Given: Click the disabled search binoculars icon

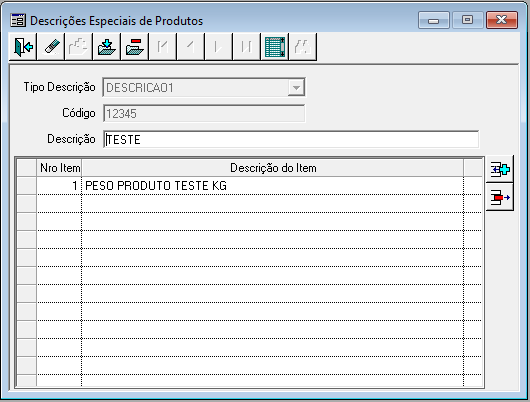Looking at the screenshot, I should 303,47.
